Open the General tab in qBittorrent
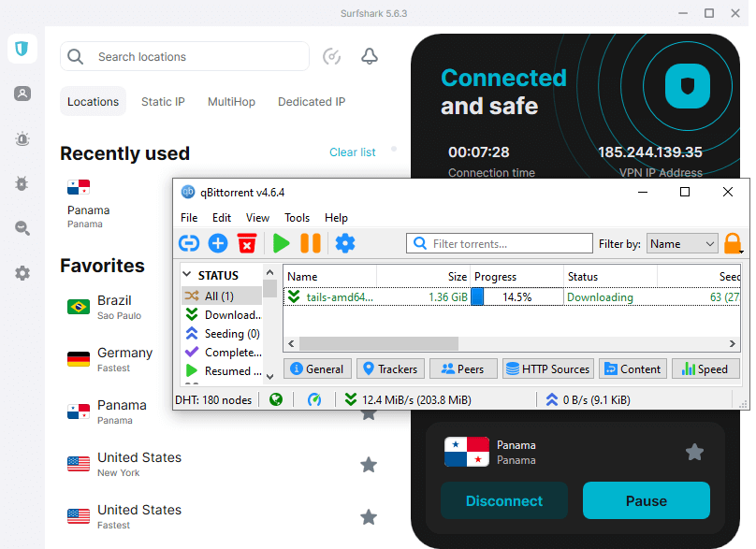The width and height of the screenshot is (756, 549). (318, 368)
